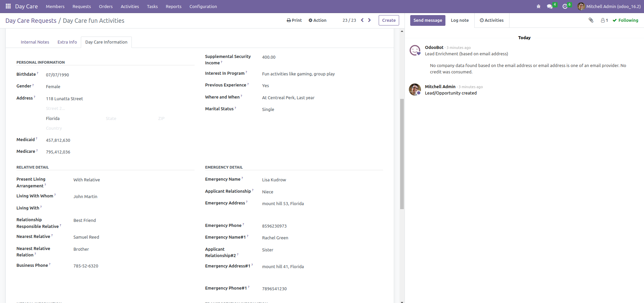644x303 pixels.
Task: Click Mitchell Admin's avatar in chatter
Action: [x=415, y=89]
